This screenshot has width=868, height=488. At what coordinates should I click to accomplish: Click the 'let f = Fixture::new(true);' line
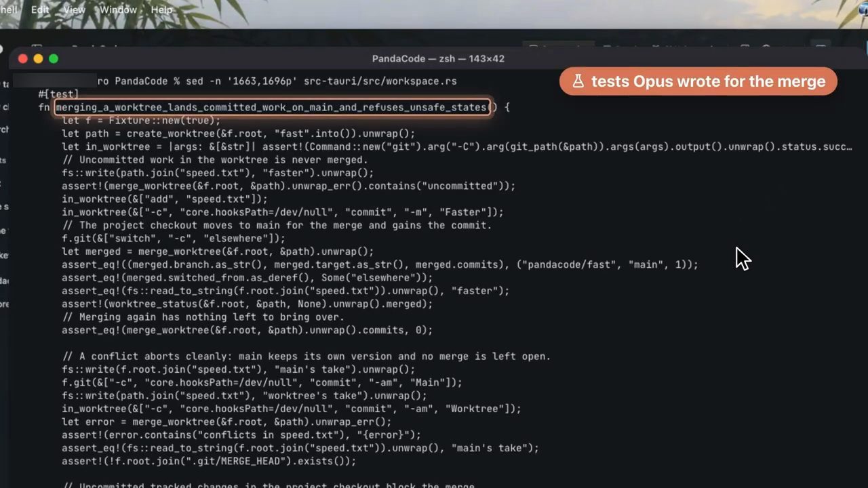141,121
